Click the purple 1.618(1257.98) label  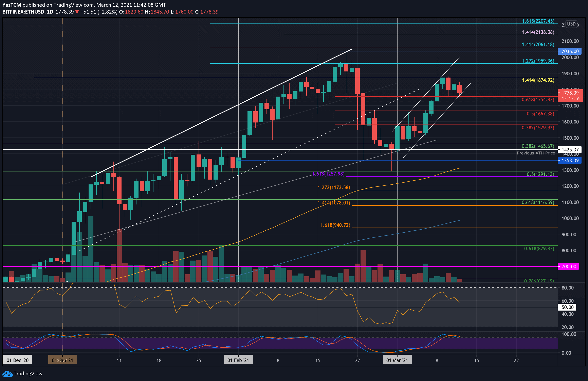click(x=328, y=174)
